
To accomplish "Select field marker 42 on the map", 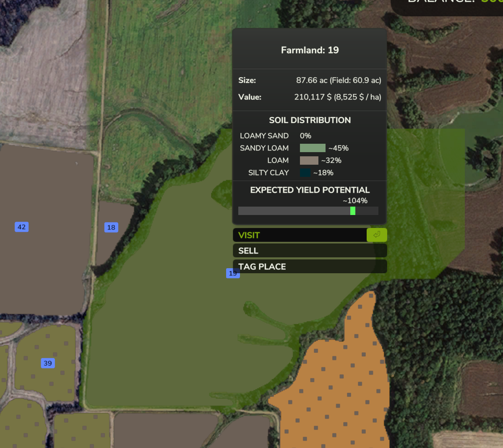I will [21, 227].
